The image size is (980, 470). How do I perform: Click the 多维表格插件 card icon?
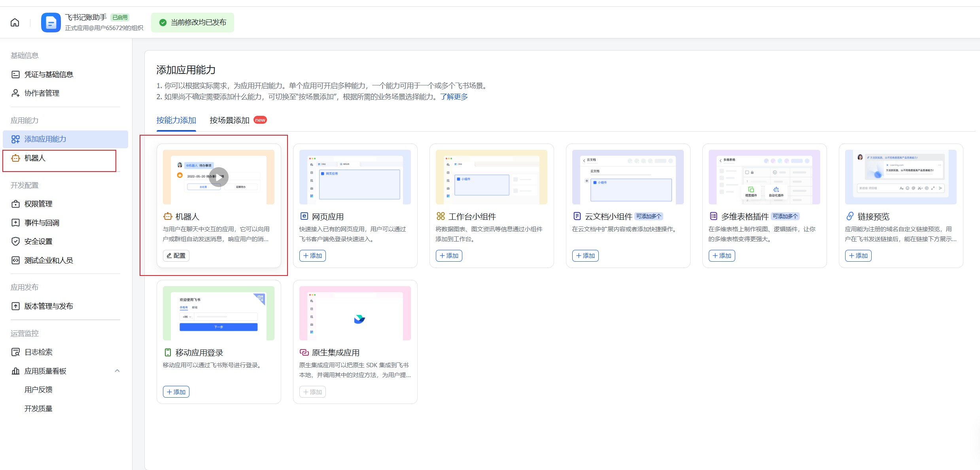click(713, 216)
